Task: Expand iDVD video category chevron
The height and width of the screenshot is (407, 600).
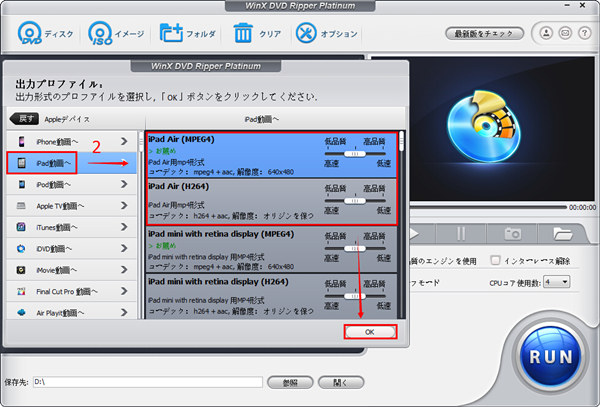Action: (x=124, y=249)
